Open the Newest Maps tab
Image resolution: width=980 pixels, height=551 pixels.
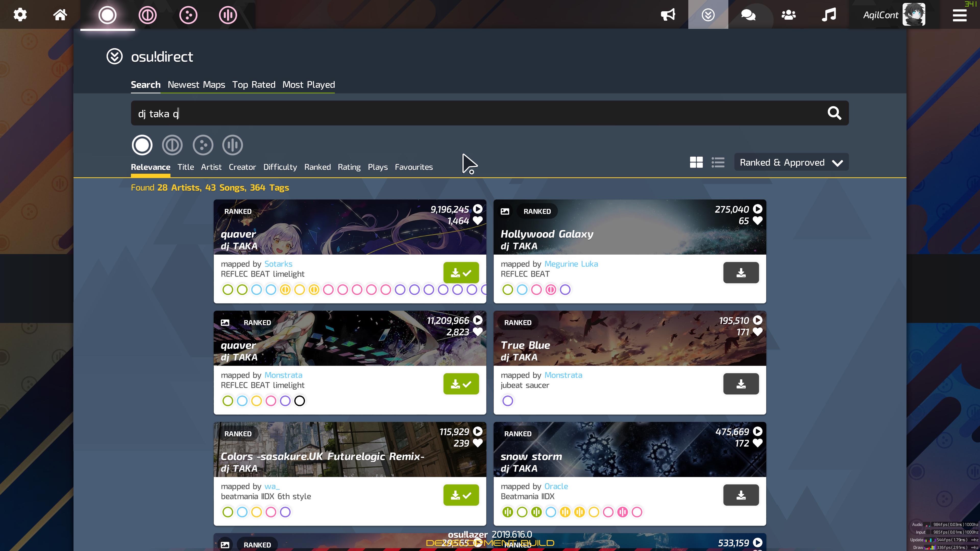[x=196, y=85]
